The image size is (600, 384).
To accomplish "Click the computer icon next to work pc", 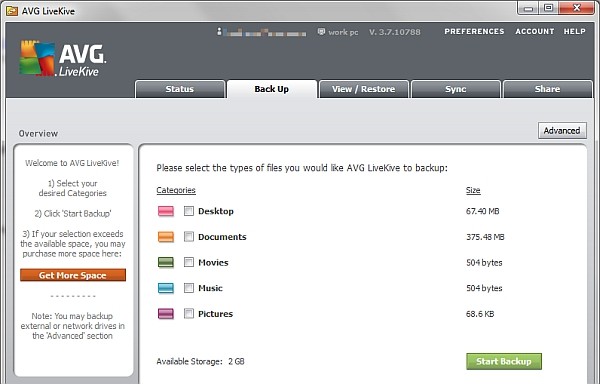I will [321, 31].
